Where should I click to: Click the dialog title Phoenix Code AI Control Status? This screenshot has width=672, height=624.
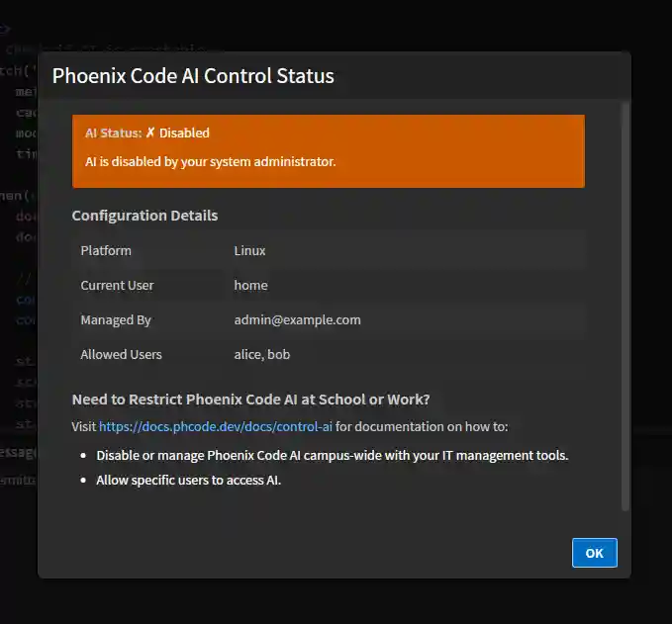coord(193,76)
